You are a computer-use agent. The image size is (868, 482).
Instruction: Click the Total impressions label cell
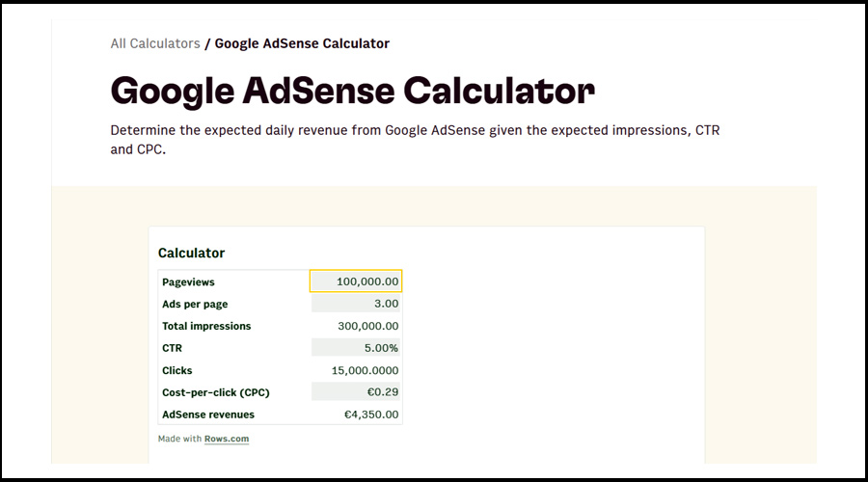[x=206, y=327]
